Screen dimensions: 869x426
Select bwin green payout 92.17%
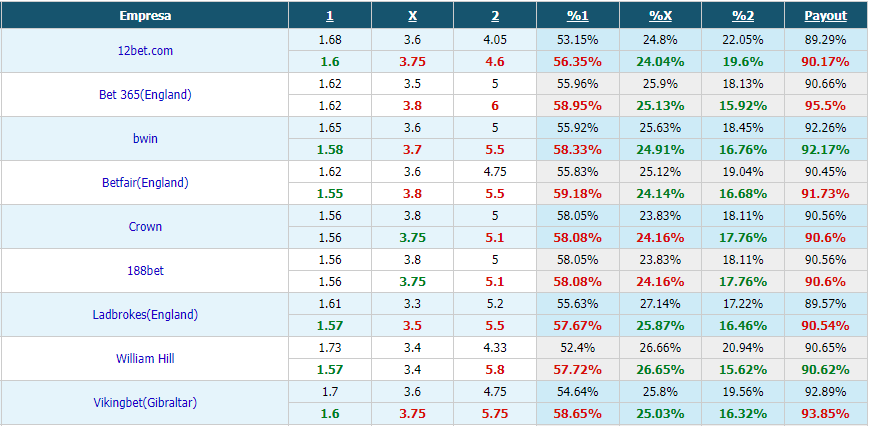point(826,150)
